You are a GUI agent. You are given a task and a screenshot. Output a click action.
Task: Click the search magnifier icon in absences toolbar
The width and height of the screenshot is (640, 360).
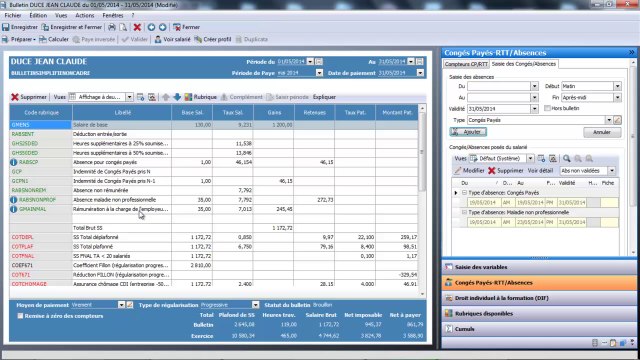(x=567, y=158)
